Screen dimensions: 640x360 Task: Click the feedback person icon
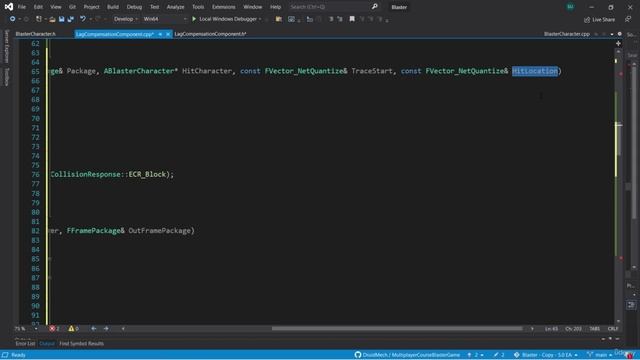628,19
